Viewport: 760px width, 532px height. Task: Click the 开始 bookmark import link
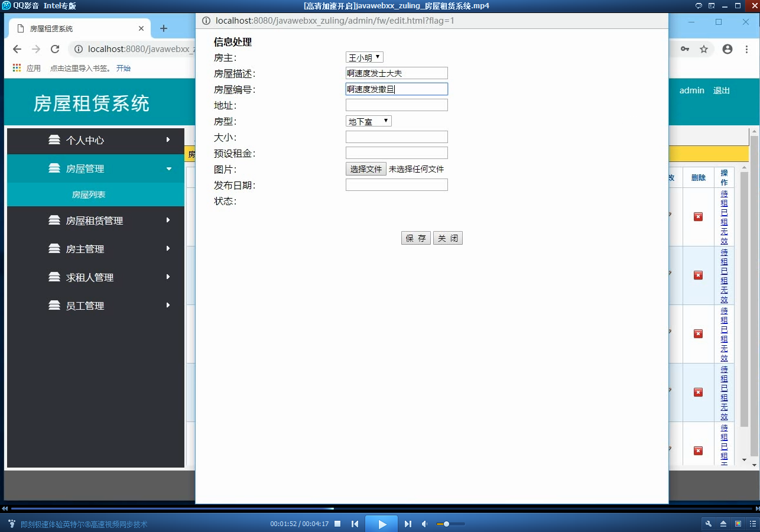124,68
